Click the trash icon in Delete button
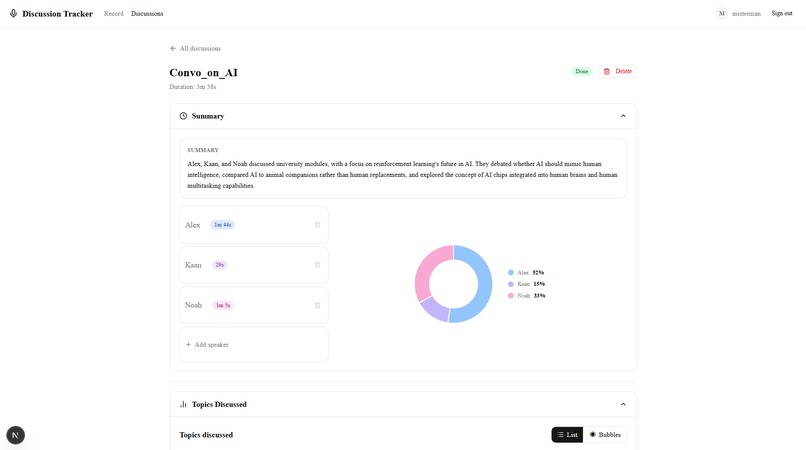806x450 pixels. pos(607,71)
